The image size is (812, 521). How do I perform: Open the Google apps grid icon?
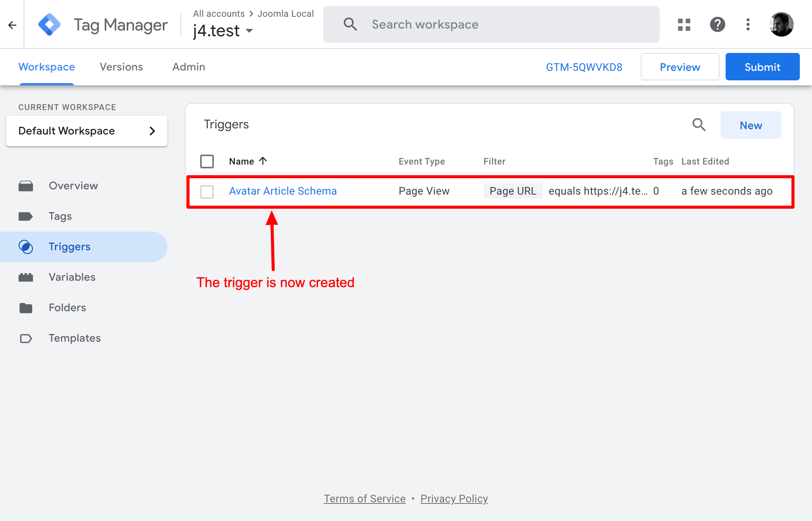(684, 24)
